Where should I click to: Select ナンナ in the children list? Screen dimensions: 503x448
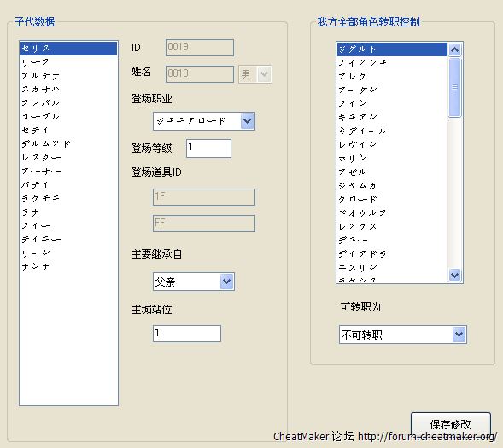pos(68,266)
